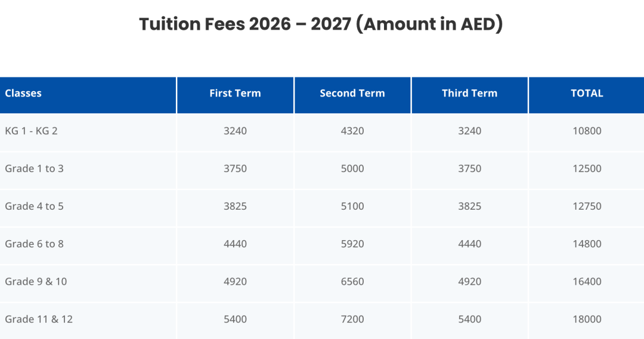Click Grade 1 to 3 second term fee 5000
Image resolution: width=644 pixels, height=339 pixels.
[352, 169]
